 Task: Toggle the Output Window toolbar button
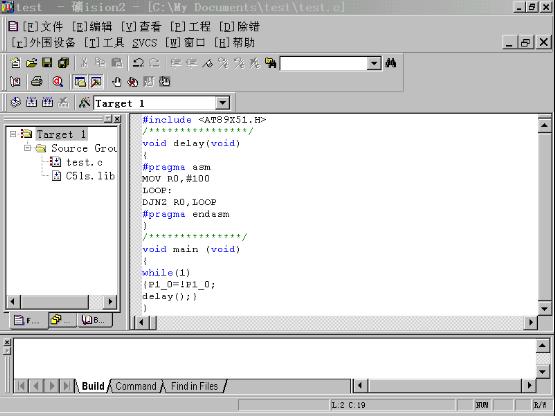tap(96, 82)
